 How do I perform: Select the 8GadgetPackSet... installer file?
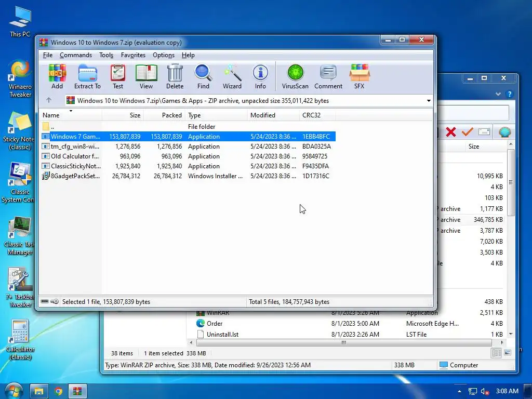coord(188,176)
